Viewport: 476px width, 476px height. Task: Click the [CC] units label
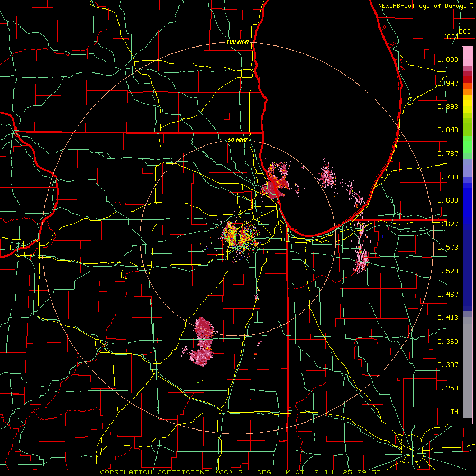pos(451,36)
